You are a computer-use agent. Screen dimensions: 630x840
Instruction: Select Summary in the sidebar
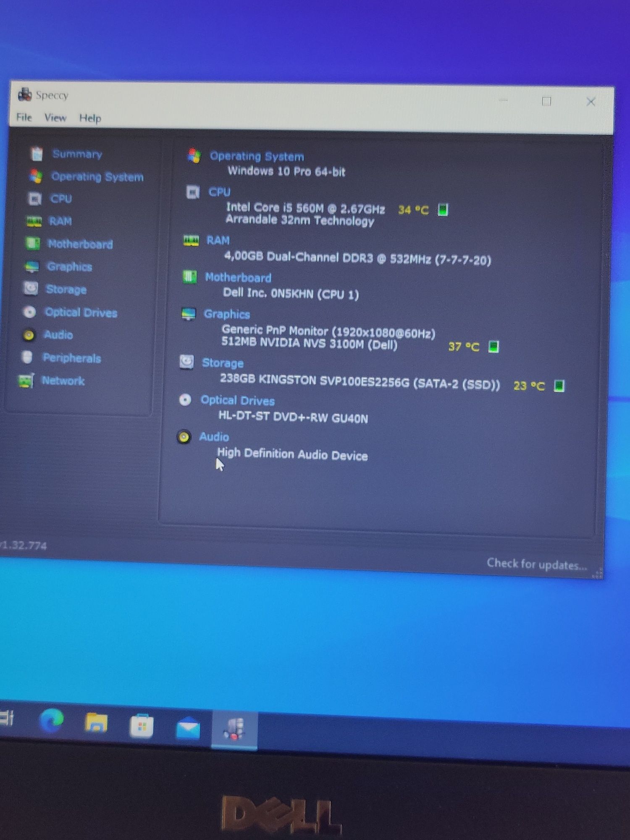(77, 154)
